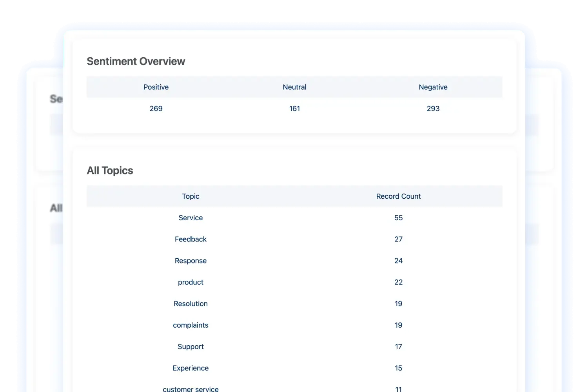Click the complaints topic entry

(191, 325)
